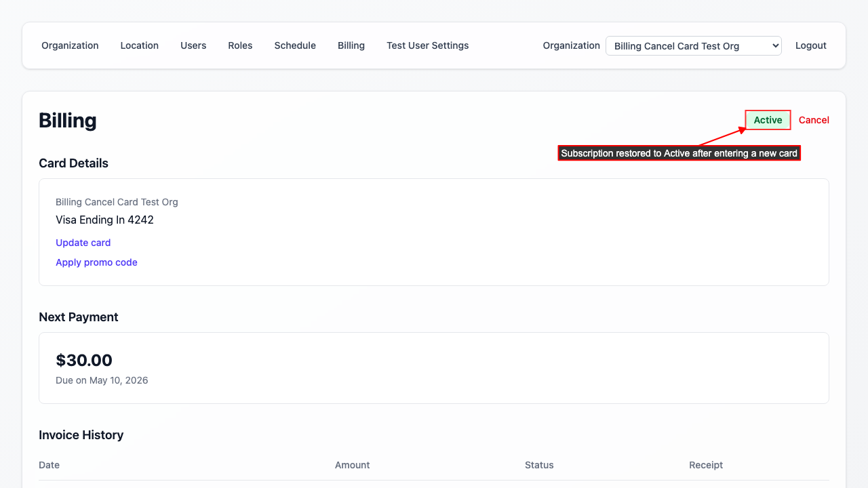Click the Amount column header
The image size is (868, 488).
[352, 465]
